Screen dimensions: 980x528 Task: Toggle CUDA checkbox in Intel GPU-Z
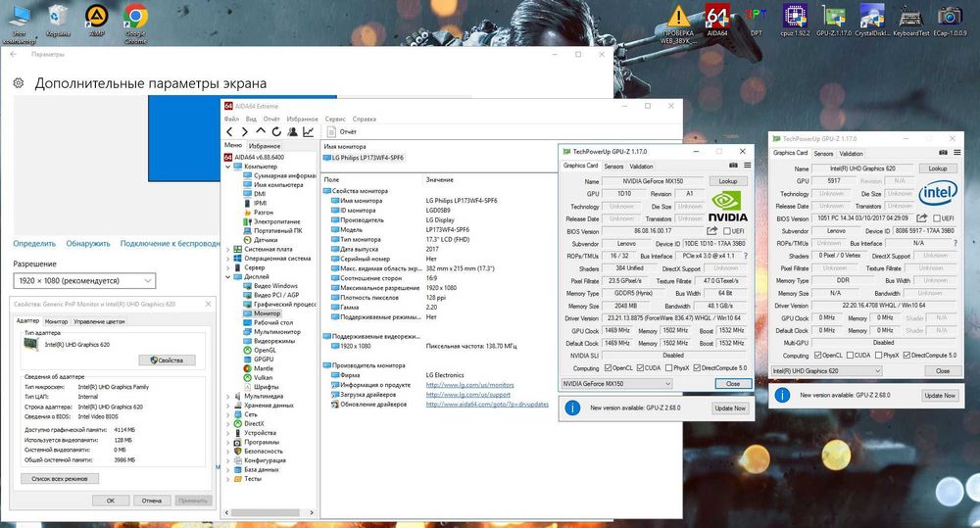coord(850,355)
